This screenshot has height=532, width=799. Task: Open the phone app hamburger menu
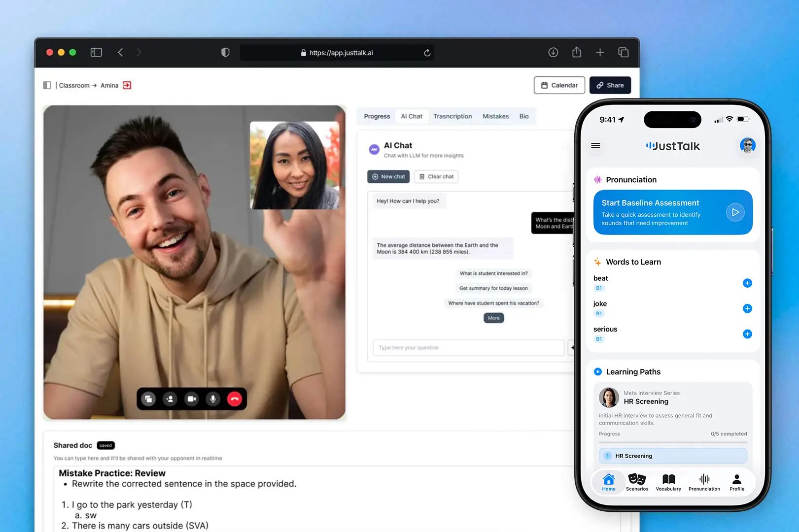point(595,145)
